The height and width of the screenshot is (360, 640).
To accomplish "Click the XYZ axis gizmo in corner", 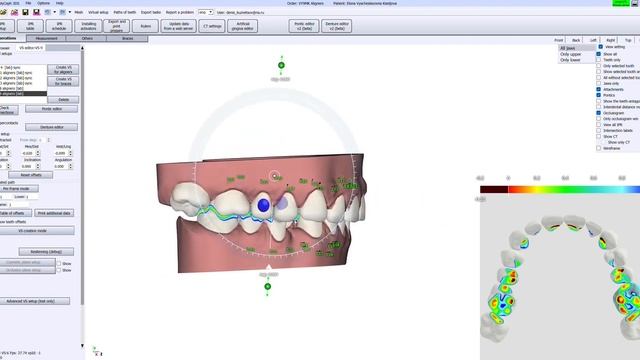I will coord(97,351).
